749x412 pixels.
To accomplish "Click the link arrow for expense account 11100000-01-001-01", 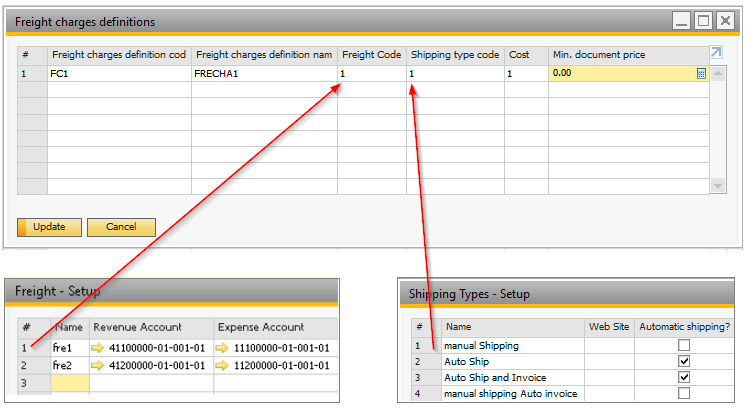I will [x=225, y=347].
